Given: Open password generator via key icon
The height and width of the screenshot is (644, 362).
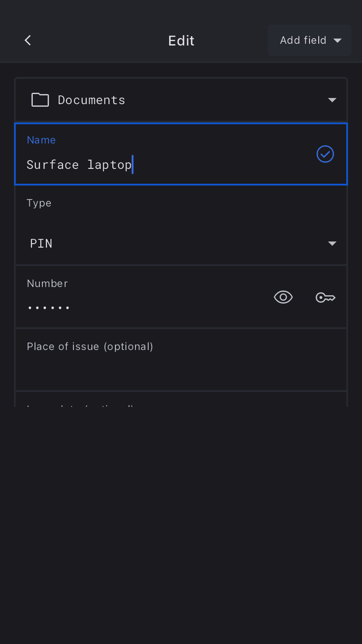Looking at the screenshot, I should tap(326, 298).
